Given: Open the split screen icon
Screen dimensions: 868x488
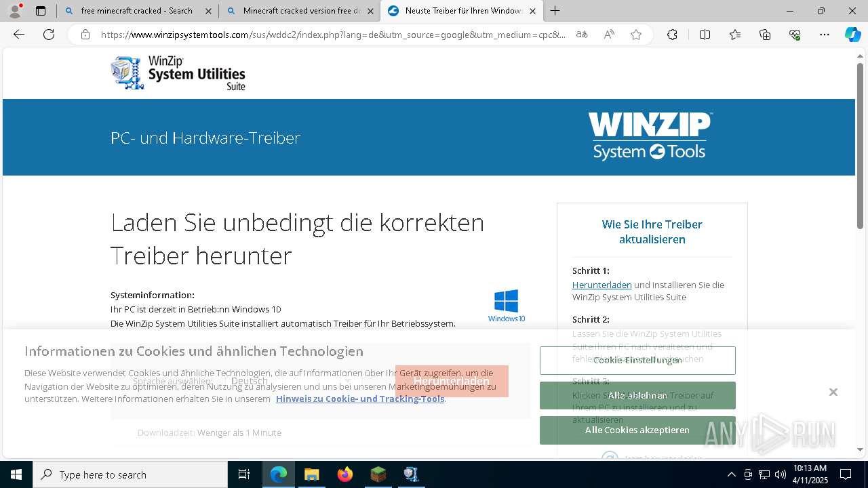Looking at the screenshot, I should (x=705, y=35).
